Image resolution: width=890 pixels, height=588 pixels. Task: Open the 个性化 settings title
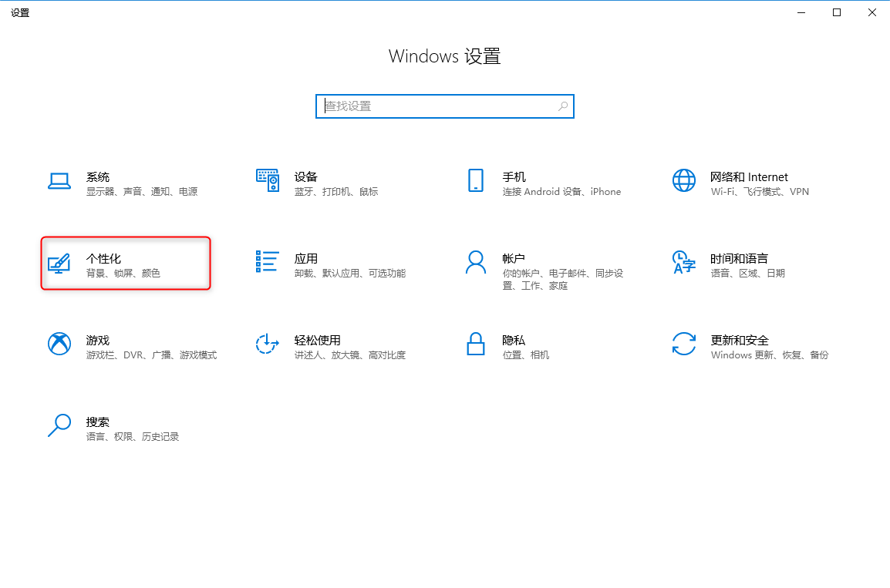pos(103,259)
